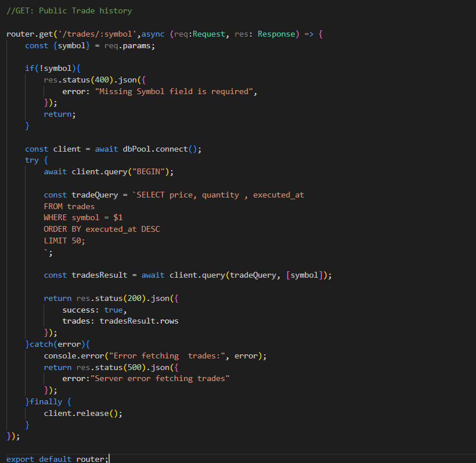The image size is (476, 463).
Task: Click the Missing Symbol error string
Action: 174,91
